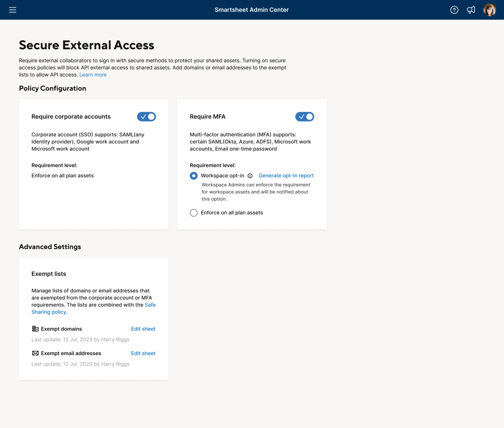504x428 pixels.
Task: Click the envelope icon beside Exempt email addresses
Action: coord(35,353)
